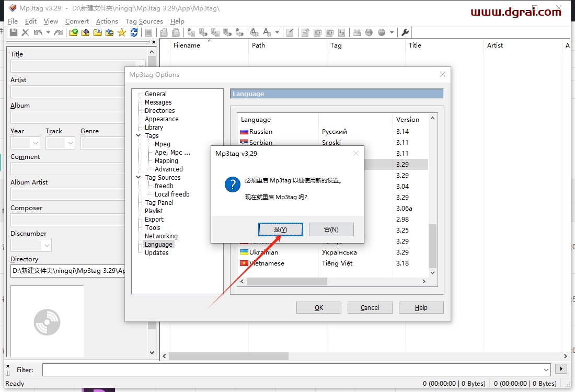Viewport: 575px width, 392px height.
Task: Click the Favorites star icon
Action: coord(122,32)
